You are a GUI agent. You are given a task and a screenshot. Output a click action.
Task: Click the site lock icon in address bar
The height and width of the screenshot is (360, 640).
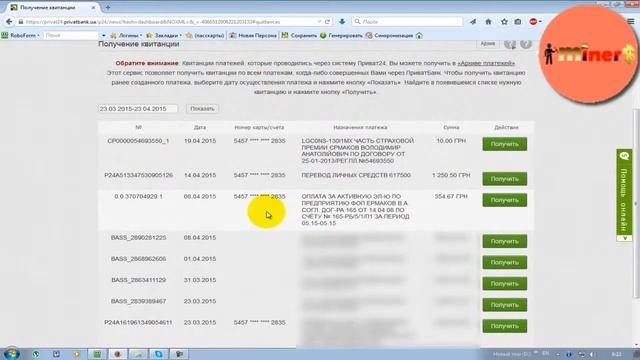click(x=21, y=22)
